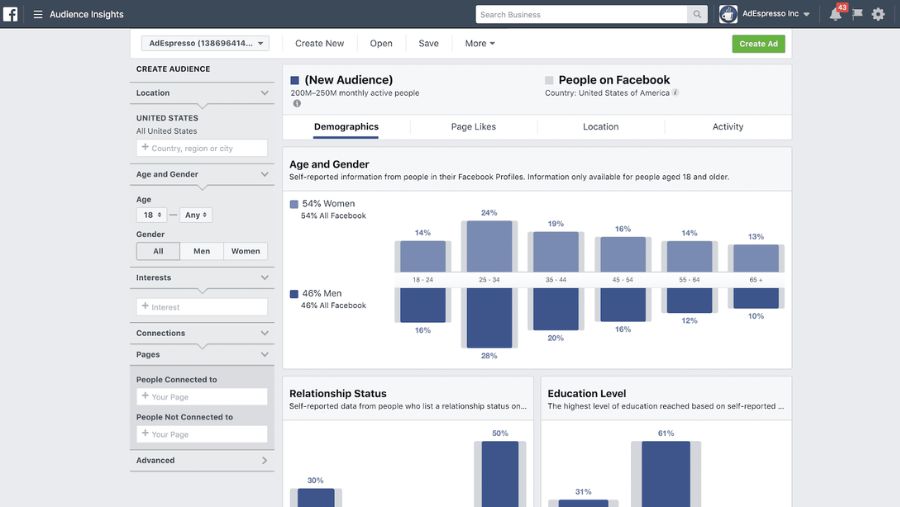Click Create New in toolbar
This screenshot has height=507, width=900.
320,43
